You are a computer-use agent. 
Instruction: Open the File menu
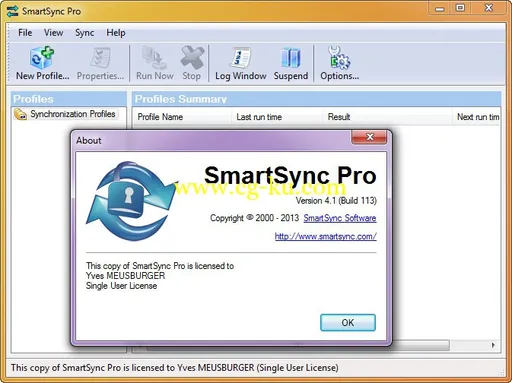[25, 33]
